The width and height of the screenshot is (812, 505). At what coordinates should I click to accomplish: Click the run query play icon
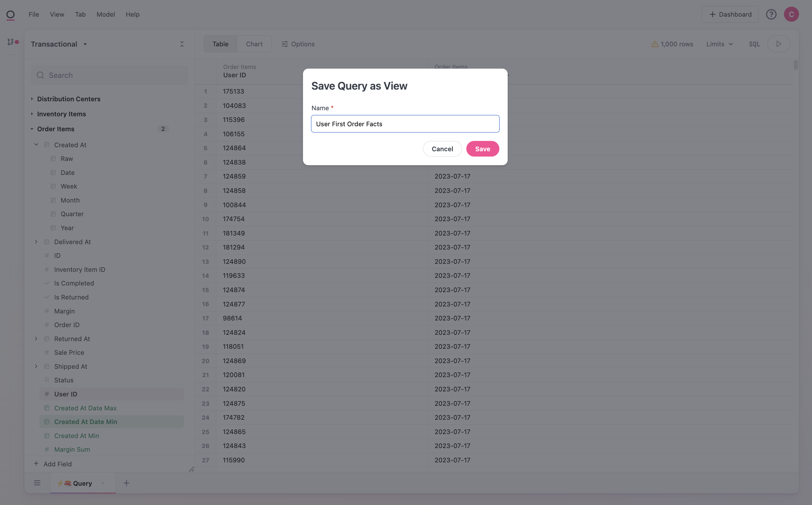click(x=778, y=44)
